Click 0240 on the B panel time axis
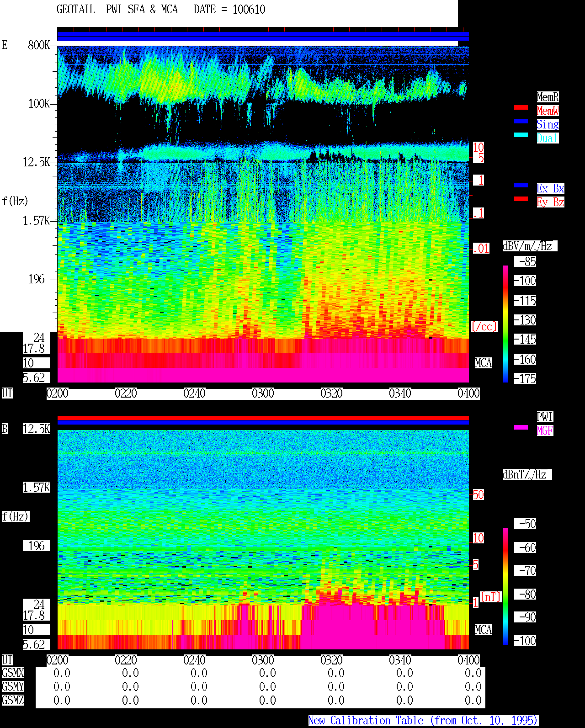 (195, 660)
